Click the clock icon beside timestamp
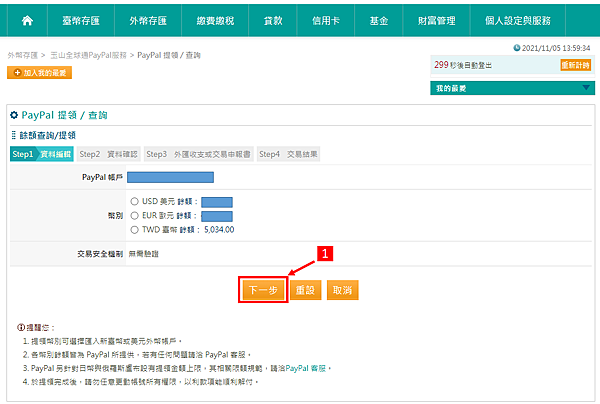This screenshot has height=404, width=600. 517,48
